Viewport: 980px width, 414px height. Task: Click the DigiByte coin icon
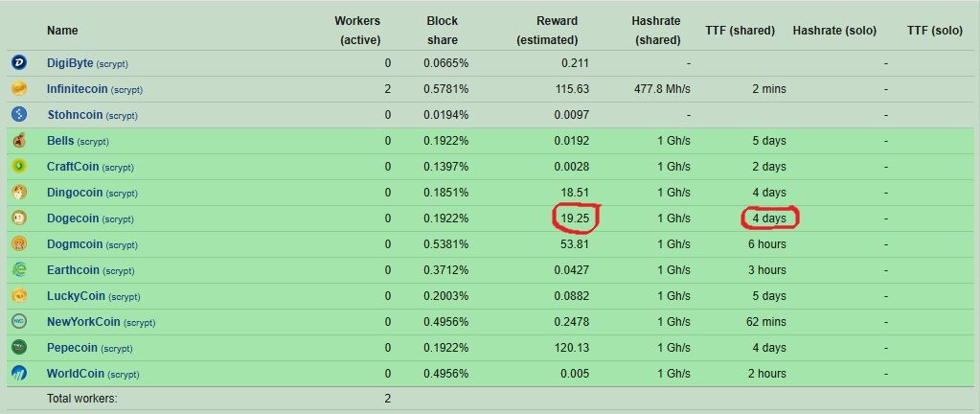pyautogui.click(x=19, y=63)
